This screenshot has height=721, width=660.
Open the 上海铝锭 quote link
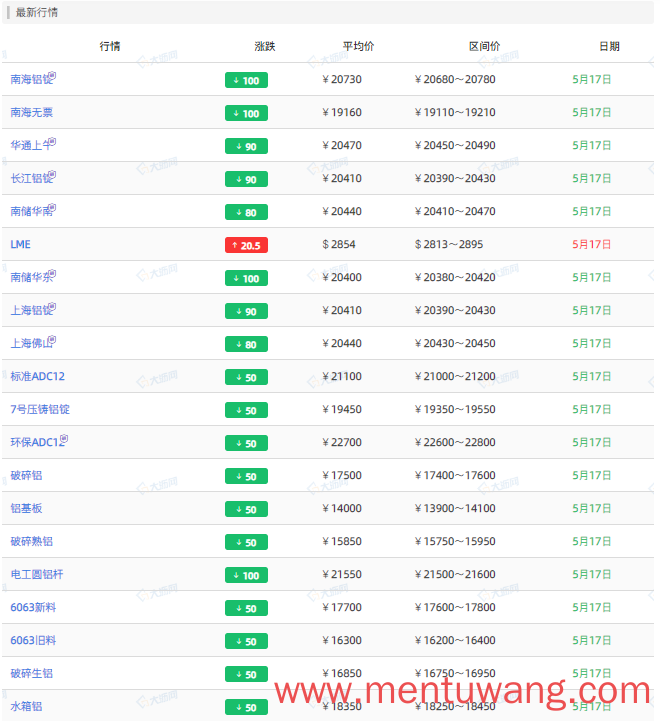[31, 310]
